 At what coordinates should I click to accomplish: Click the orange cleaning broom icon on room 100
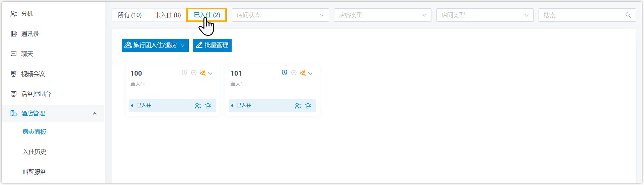click(x=203, y=73)
